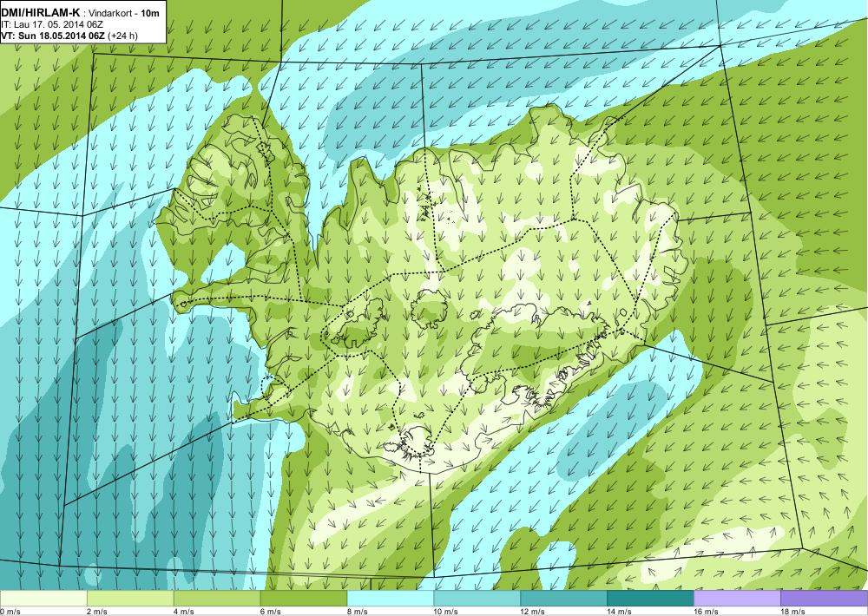Image resolution: width=868 pixels, height=616 pixels.
Task: Click the '6 m/s' legend label
Action: pyautogui.click(x=271, y=612)
